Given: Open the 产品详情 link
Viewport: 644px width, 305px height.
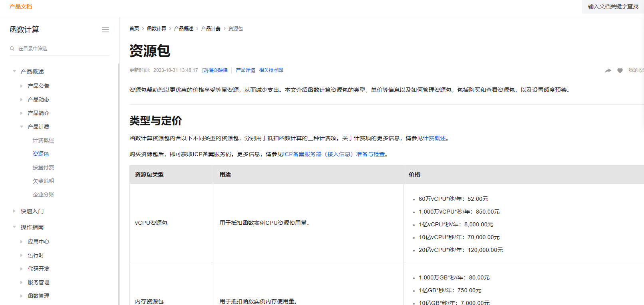Looking at the screenshot, I should click(245, 70).
